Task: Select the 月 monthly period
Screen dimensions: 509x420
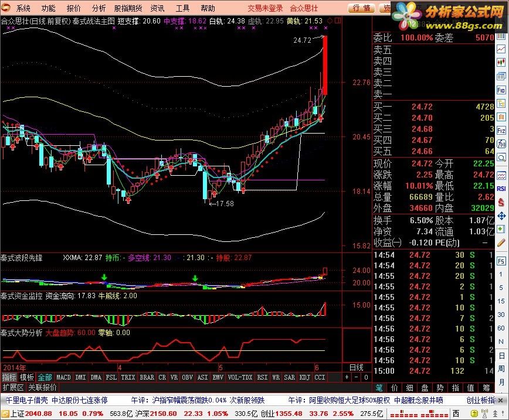Action: (x=501, y=382)
